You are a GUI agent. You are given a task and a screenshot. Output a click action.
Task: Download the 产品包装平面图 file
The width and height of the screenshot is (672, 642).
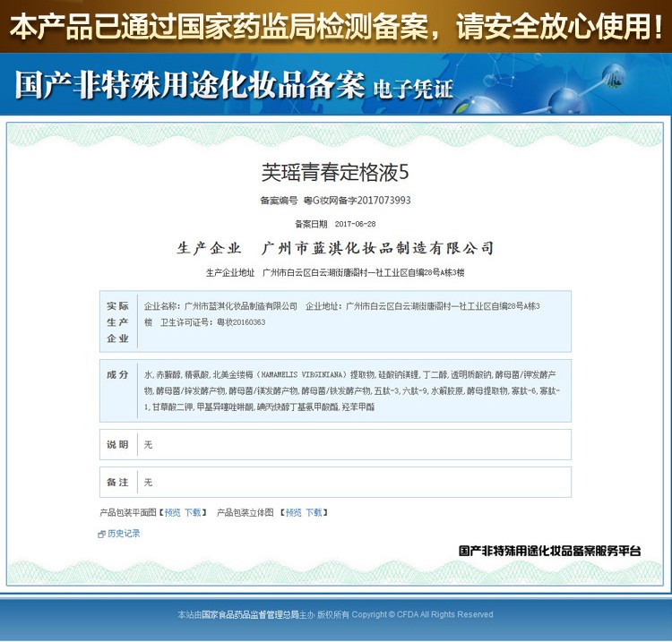194,513
